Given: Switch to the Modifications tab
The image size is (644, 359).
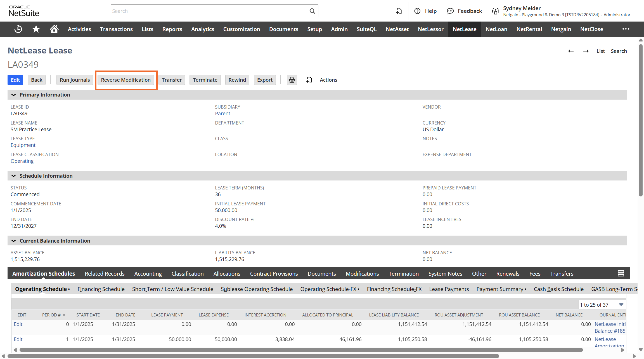Looking at the screenshot, I should [362, 274].
